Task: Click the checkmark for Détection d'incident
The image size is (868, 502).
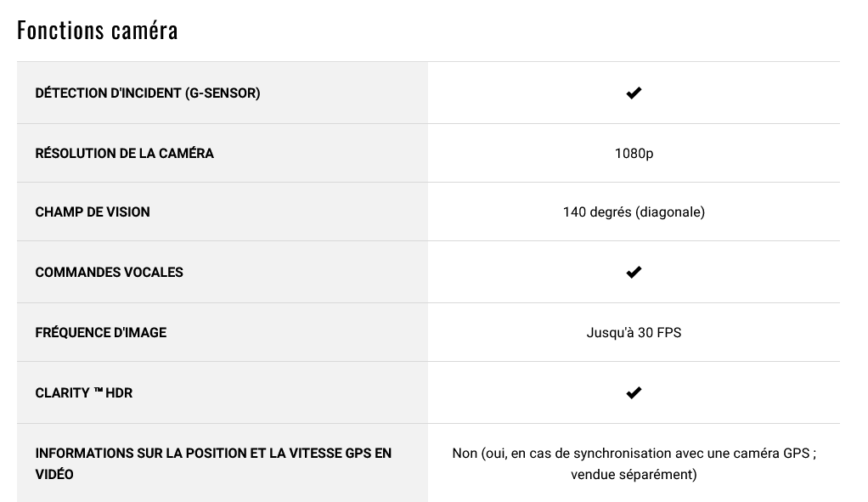Action: pos(634,93)
